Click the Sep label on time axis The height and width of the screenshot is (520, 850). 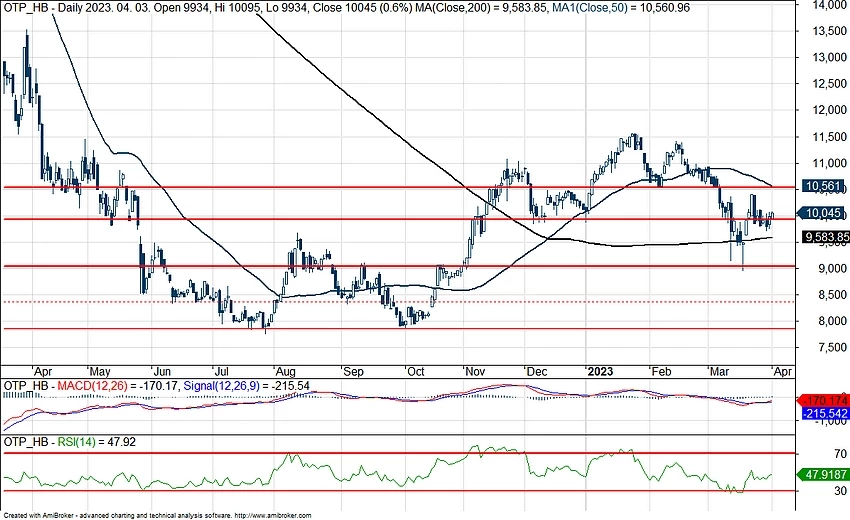[353, 371]
